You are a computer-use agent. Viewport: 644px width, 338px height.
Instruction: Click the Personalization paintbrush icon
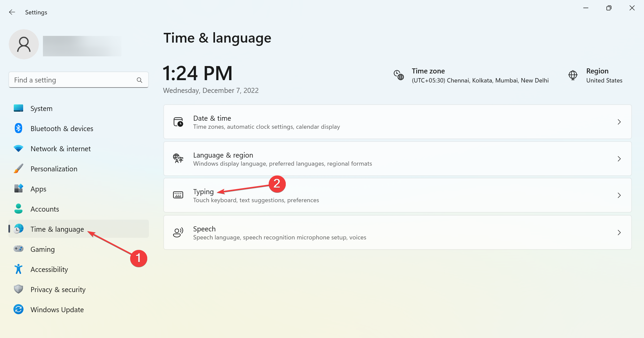coord(18,168)
